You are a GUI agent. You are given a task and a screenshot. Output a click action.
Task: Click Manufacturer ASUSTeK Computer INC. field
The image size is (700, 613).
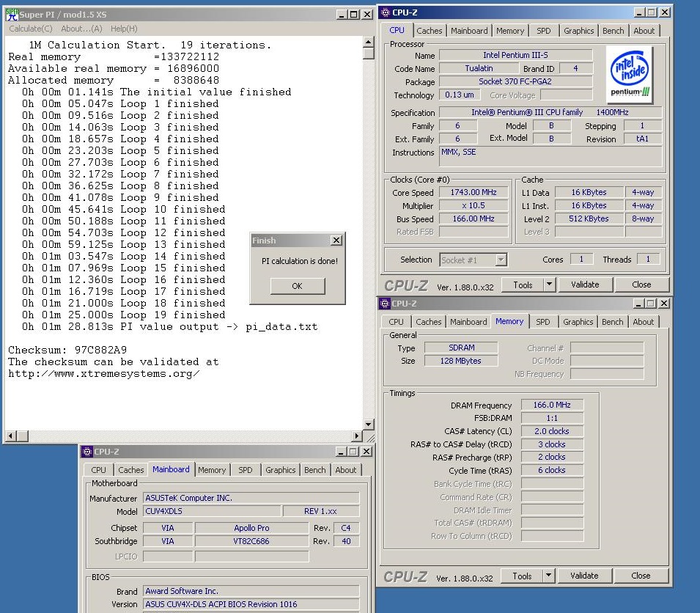click(251, 498)
